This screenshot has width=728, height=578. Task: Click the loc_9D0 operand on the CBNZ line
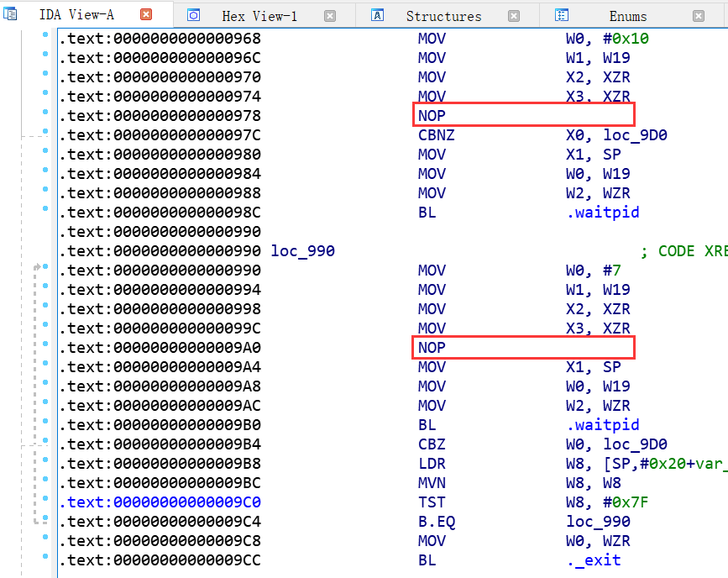coord(635,134)
